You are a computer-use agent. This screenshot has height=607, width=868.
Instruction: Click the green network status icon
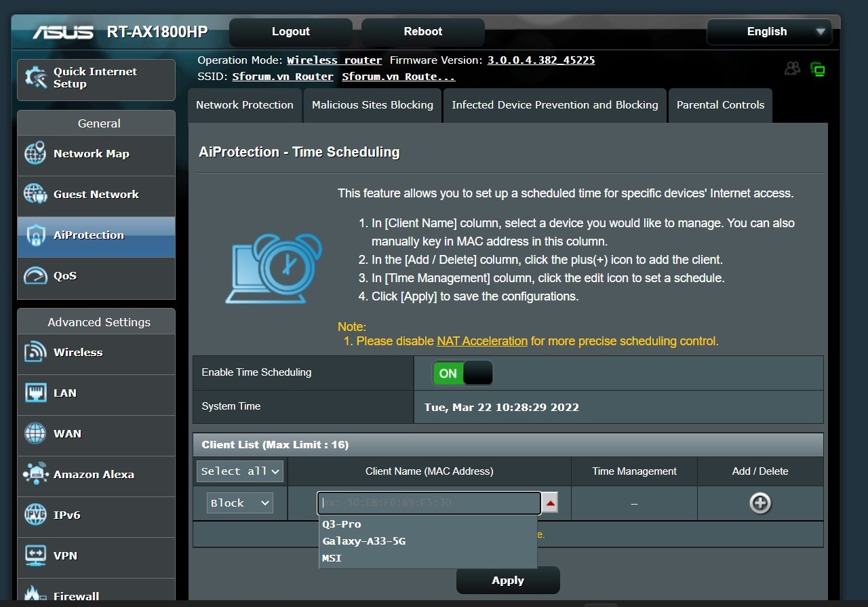point(817,68)
